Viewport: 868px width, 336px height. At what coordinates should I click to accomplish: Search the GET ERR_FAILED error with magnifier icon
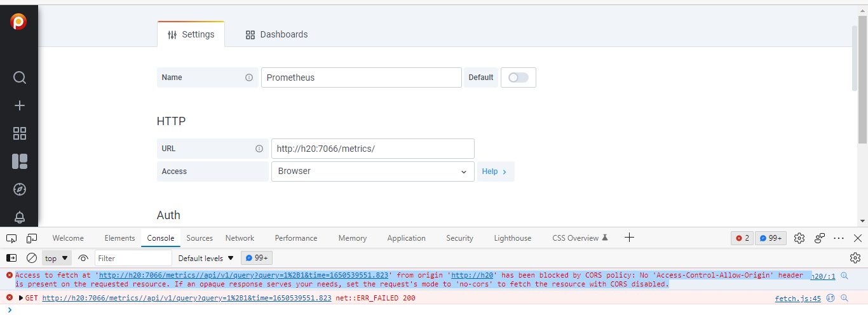click(844, 298)
